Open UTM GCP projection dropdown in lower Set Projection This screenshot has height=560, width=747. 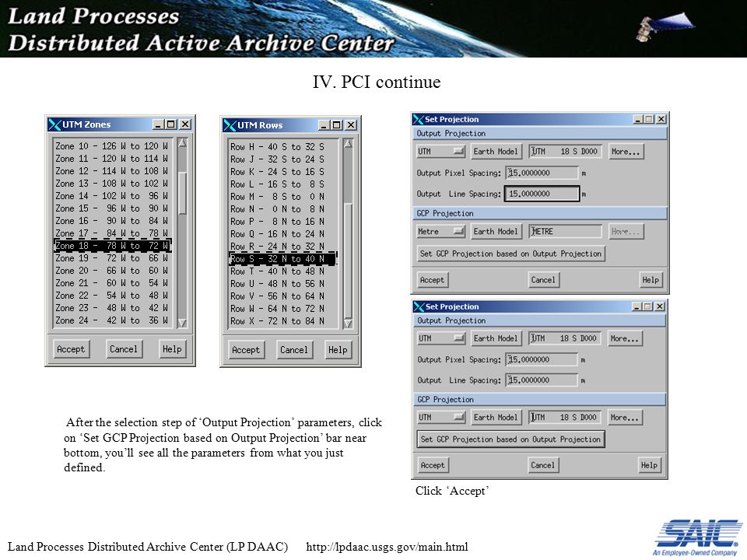click(441, 417)
